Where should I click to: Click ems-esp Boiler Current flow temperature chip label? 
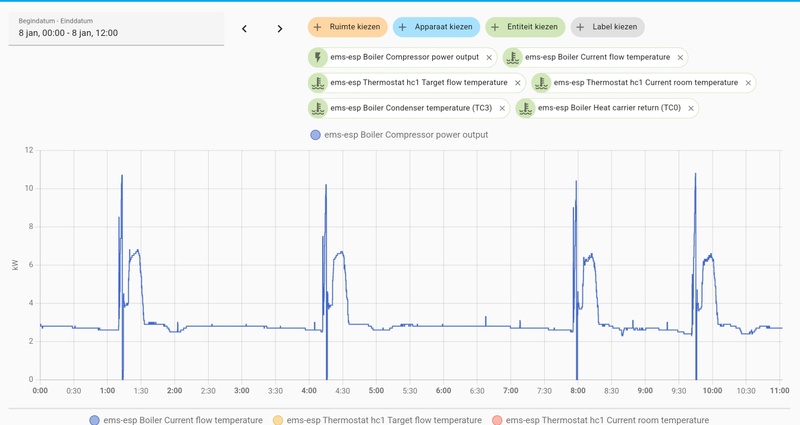point(597,57)
